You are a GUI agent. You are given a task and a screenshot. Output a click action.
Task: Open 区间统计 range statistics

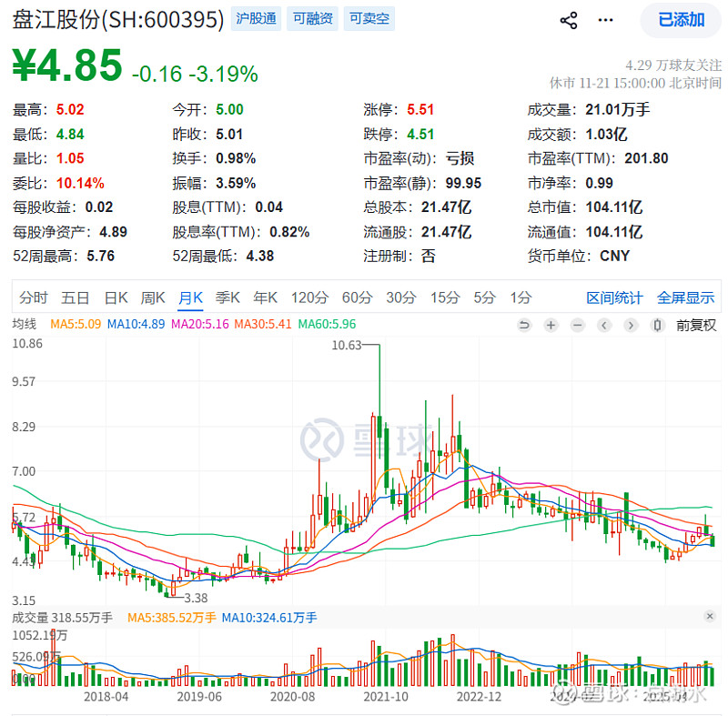coord(614,297)
